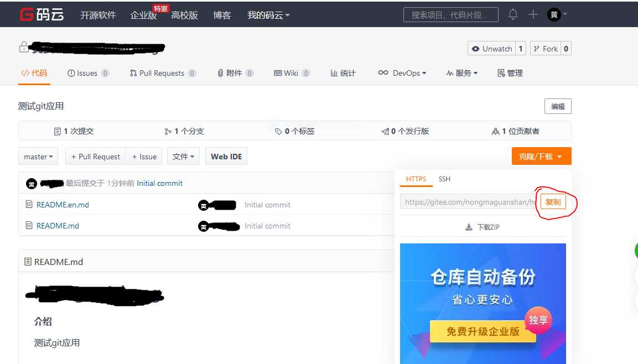The height and width of the screenshot is (364, 638).
Task: Expand the master branch dropdown
Action: 38,157
